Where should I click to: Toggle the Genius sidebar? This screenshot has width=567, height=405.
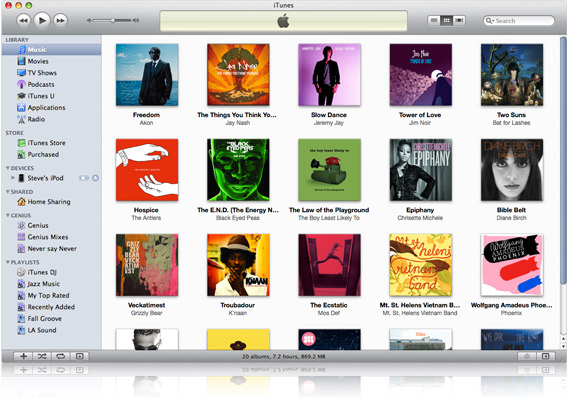(x=546, y=356)
